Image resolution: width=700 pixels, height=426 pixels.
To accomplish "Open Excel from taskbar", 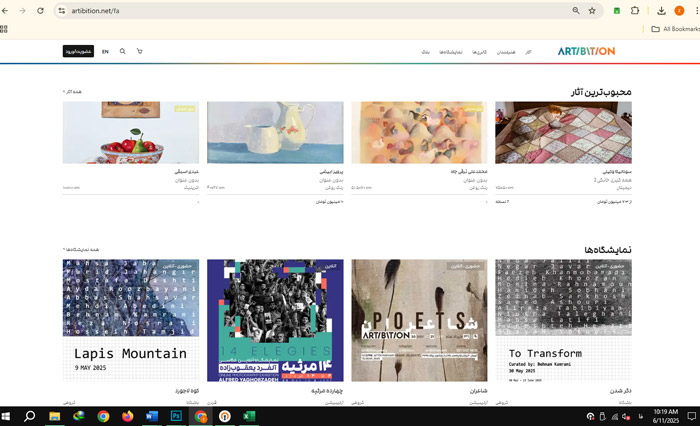I will pyautogui.click(x=249, y=416).
